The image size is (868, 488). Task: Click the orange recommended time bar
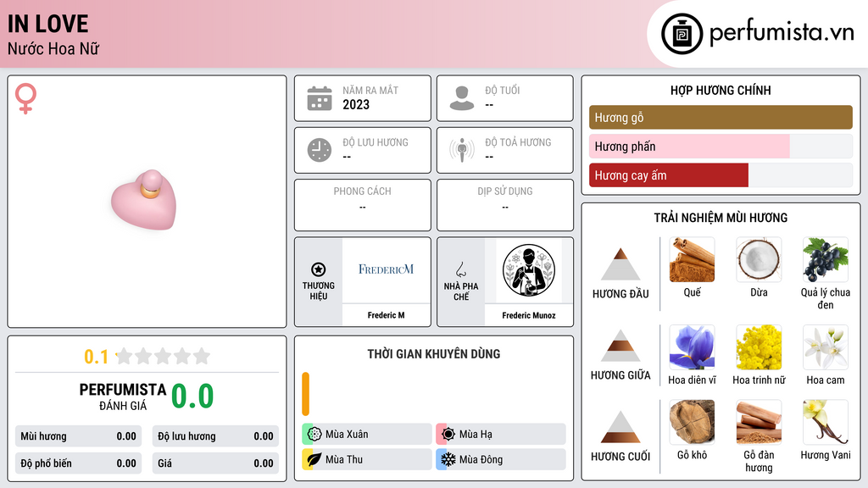tap(305, 394)
